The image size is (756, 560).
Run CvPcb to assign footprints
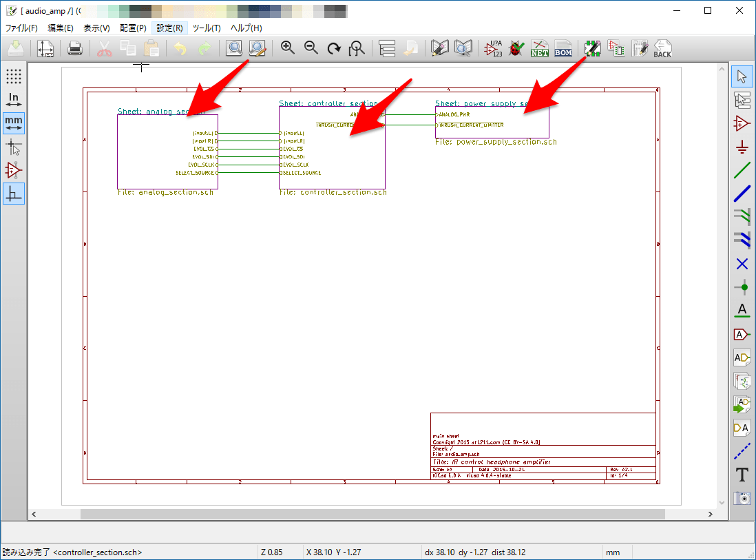click(x=616, y=49)
